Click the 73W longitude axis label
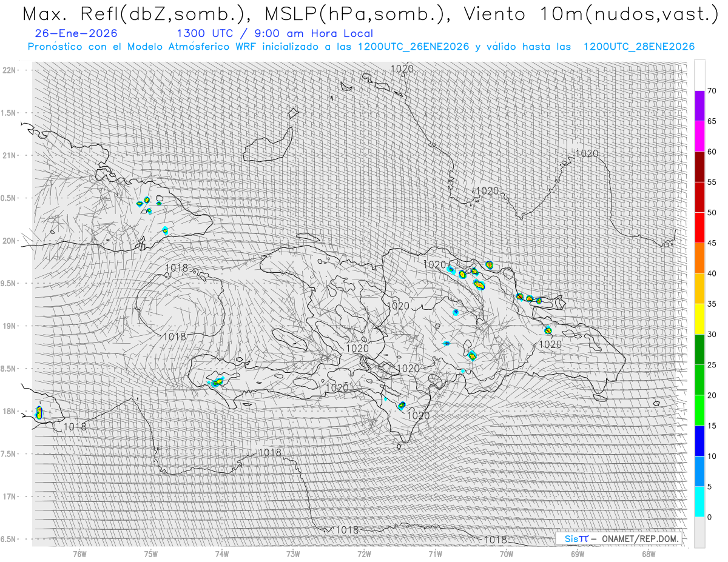The width and height of the screenshot is (728, 562). pyautogui.click(x=293, y=554)
